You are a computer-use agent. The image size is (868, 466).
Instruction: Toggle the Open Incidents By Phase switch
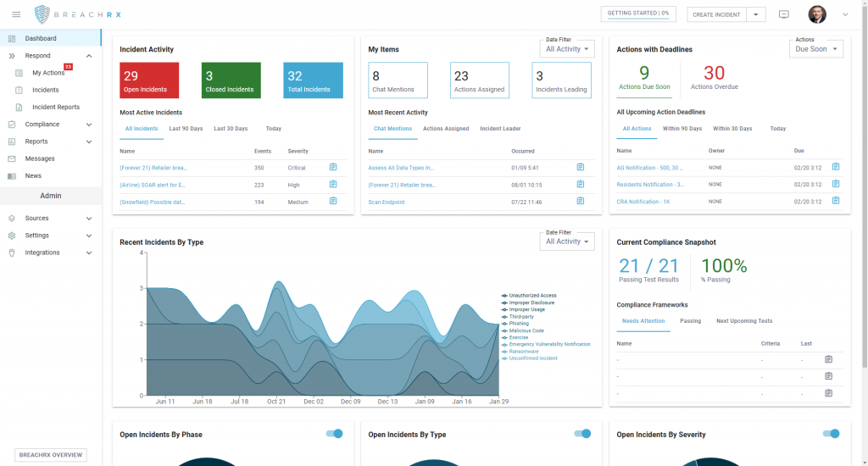pyautogui.click(x=334, y=433)
